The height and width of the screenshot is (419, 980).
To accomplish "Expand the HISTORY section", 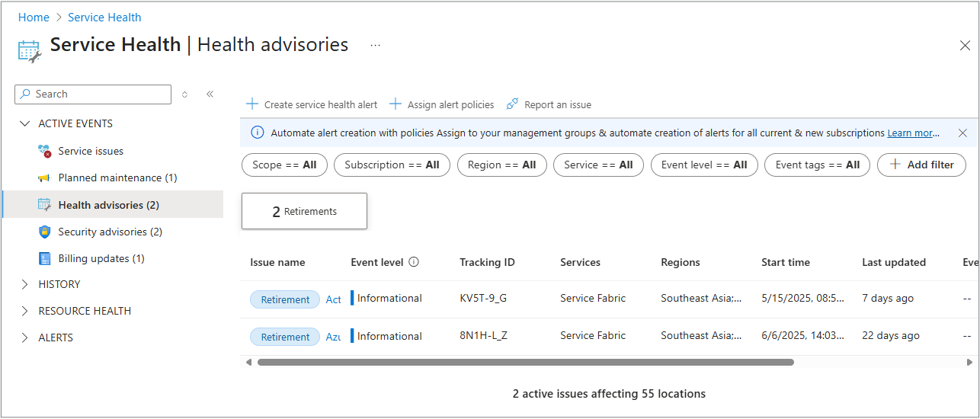I will tap(24, 284).
